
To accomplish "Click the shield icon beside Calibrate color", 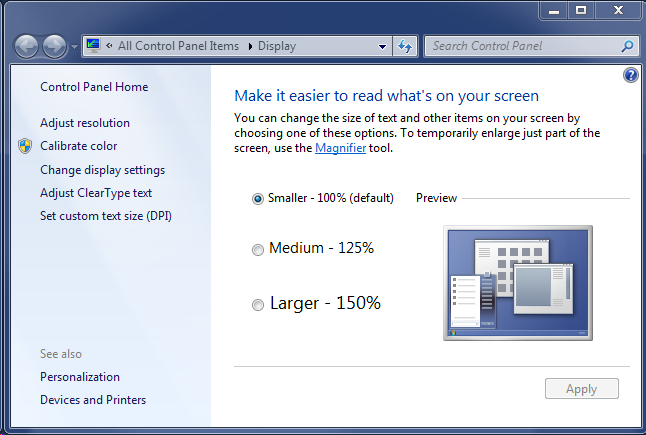I will pyautogui.click(x=25, y=146).
